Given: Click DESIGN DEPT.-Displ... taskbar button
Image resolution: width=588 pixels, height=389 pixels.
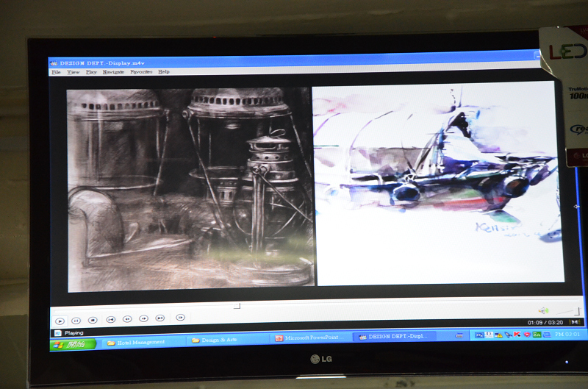Looking at the screenshot, I should coord(395,337).
